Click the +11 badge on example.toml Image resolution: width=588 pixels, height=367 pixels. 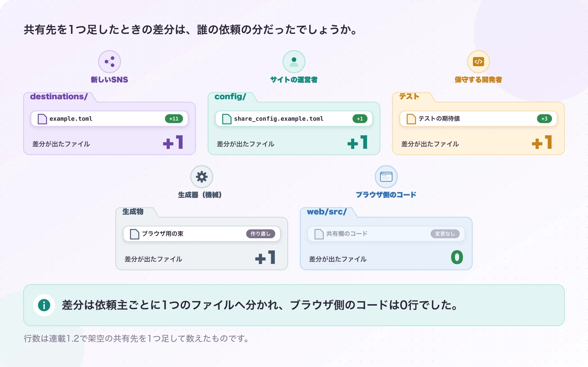174,119
